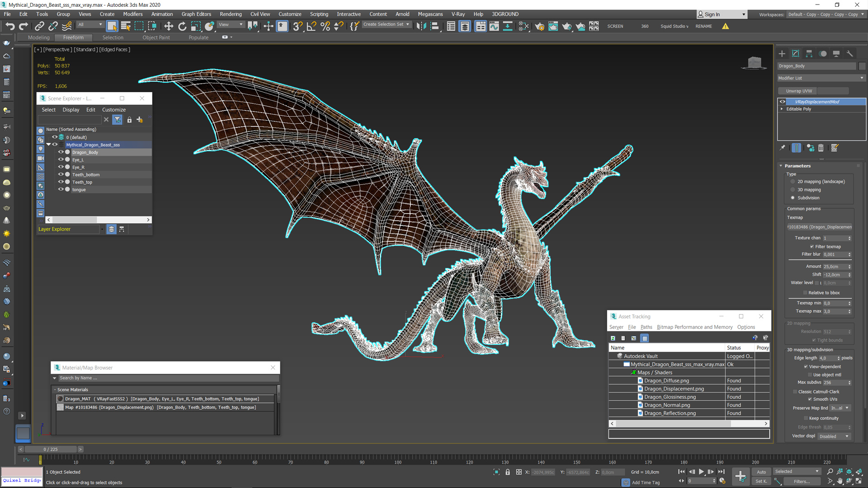This screenshot has height=488, width=868.
Task: Click the Render Production teapot icon
Action: click(x=566, y=26)
